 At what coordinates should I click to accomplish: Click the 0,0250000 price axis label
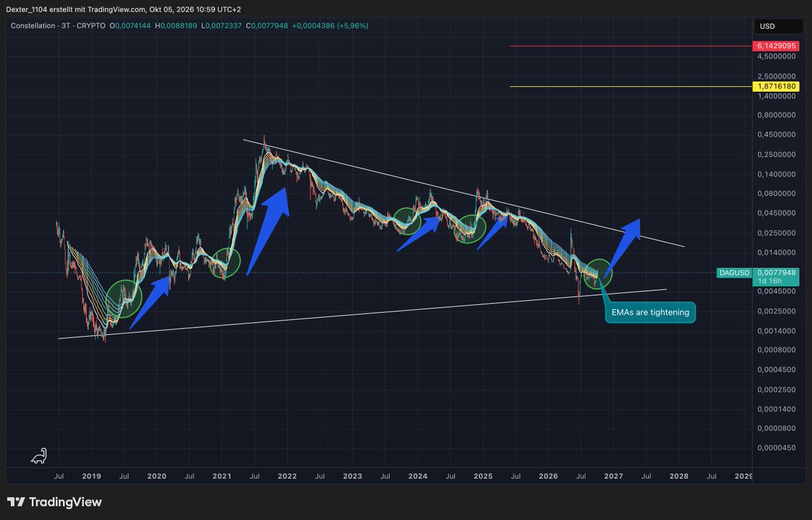coord(777,233)
